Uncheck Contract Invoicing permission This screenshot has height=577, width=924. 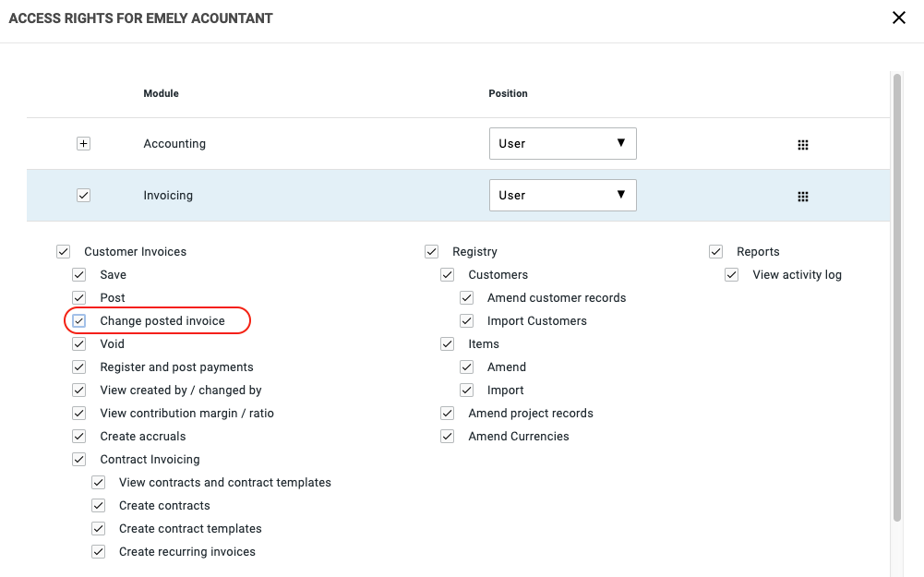[79, 460]
